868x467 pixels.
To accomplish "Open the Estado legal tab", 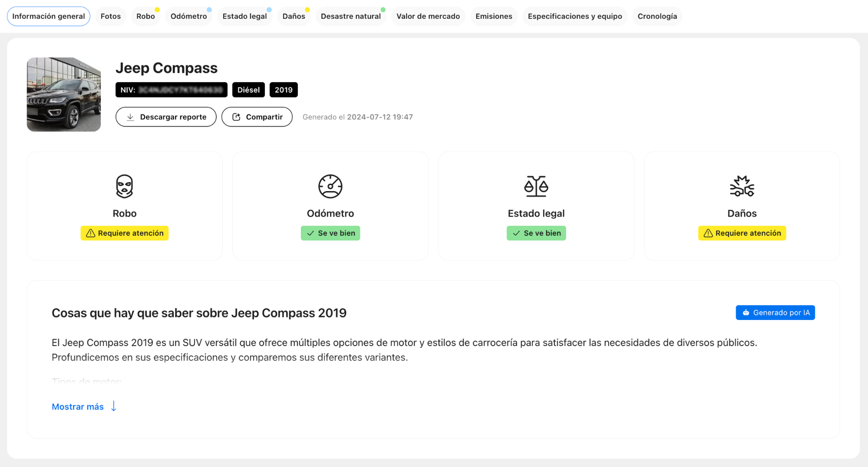I will pos(245,16).
